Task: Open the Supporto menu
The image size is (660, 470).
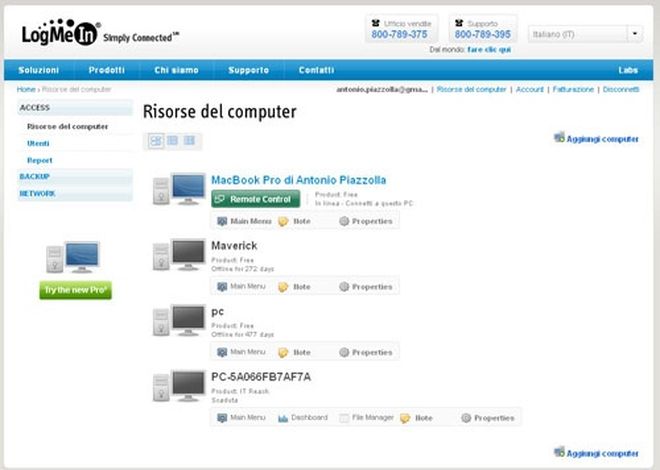Action: click(x=249, y=70)
